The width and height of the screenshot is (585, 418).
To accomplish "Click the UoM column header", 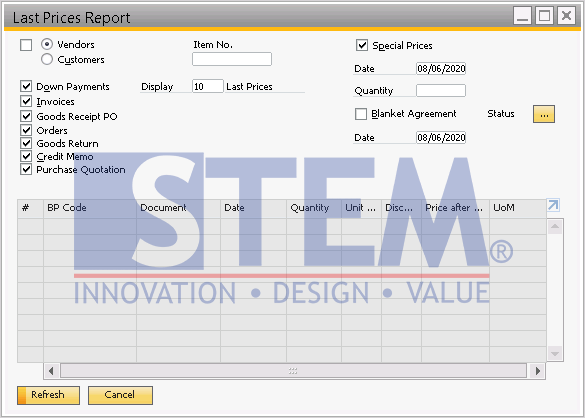I will pyautogui.click(x=518, y=208).
